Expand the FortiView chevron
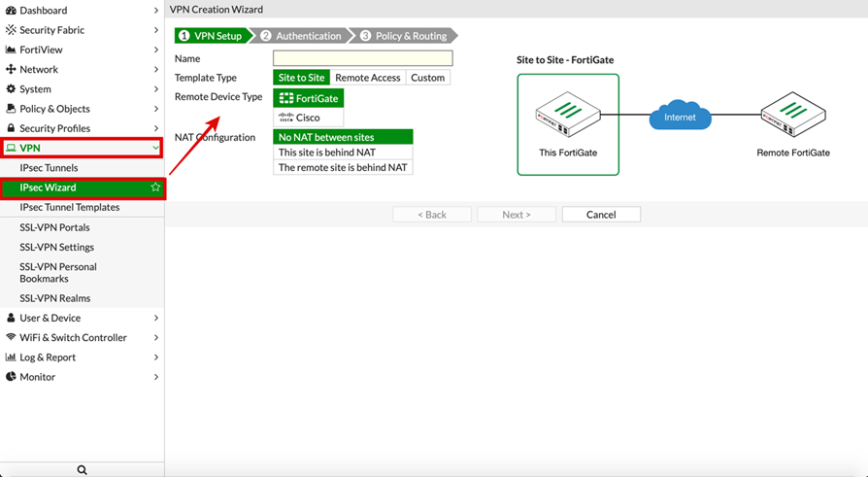868x477 pixels. (x=156, y=50)
